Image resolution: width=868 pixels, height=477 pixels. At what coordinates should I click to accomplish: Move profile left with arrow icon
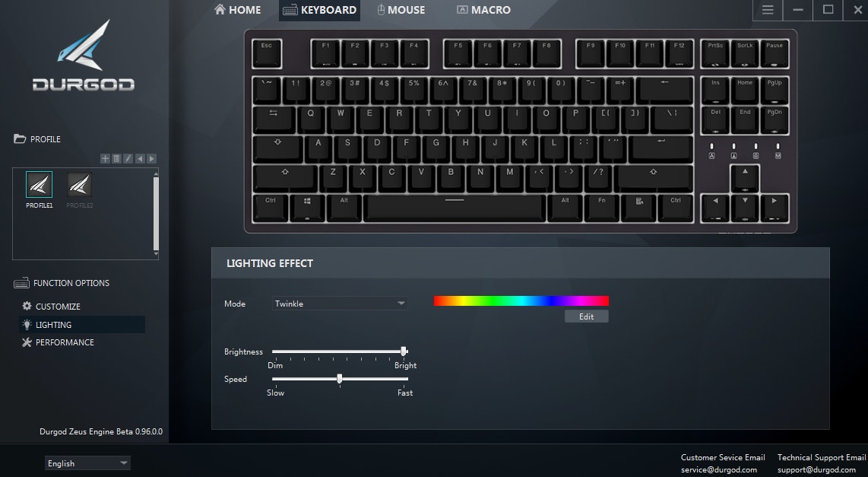tap(140, 158)
